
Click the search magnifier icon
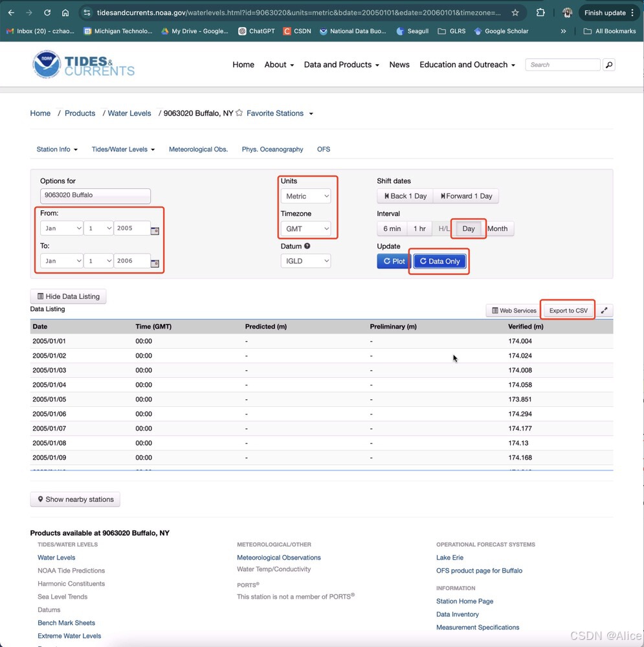[x=608, y=65]
